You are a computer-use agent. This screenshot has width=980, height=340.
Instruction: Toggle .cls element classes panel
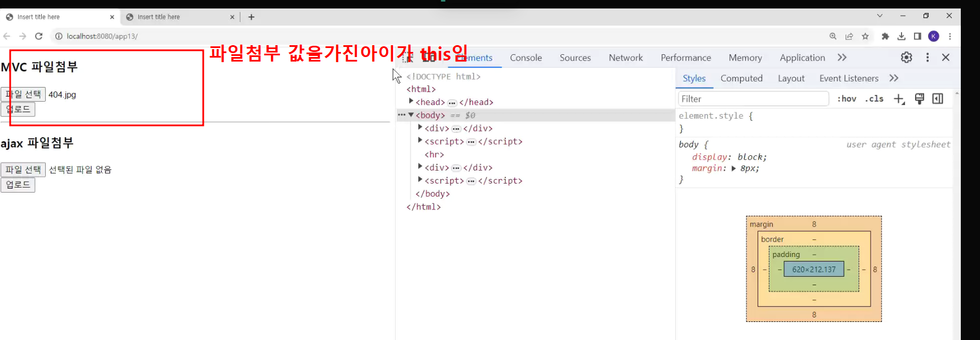pyautogui.click(x=874, y=99)
